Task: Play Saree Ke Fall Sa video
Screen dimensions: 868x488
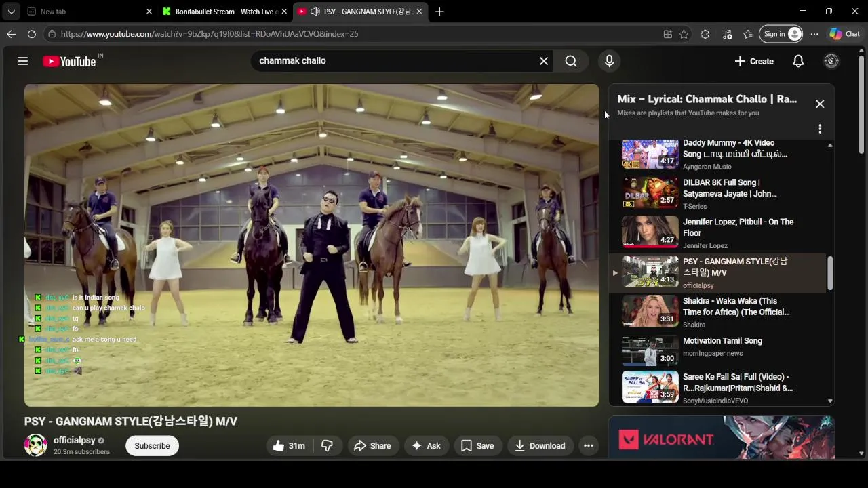Action: [717, 388]
